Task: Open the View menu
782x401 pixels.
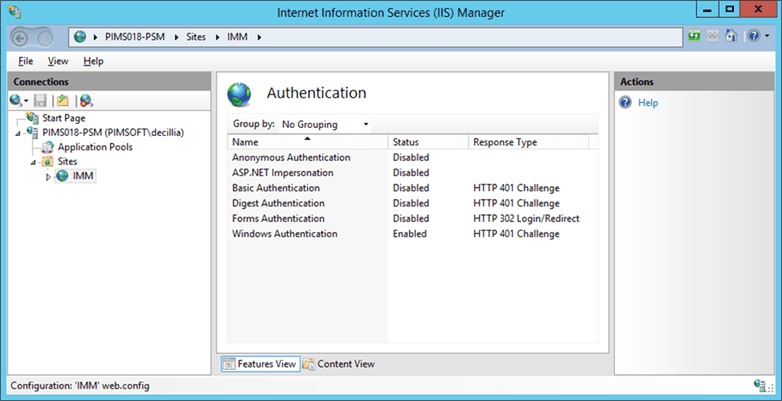Action: (x=58, y=61)
